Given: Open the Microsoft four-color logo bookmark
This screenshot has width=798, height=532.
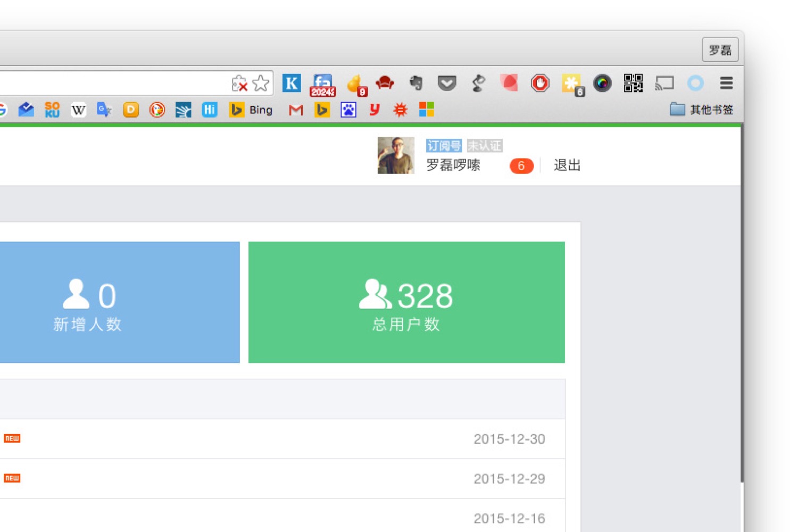Looking at the screenshot, I should coord(427,110).
